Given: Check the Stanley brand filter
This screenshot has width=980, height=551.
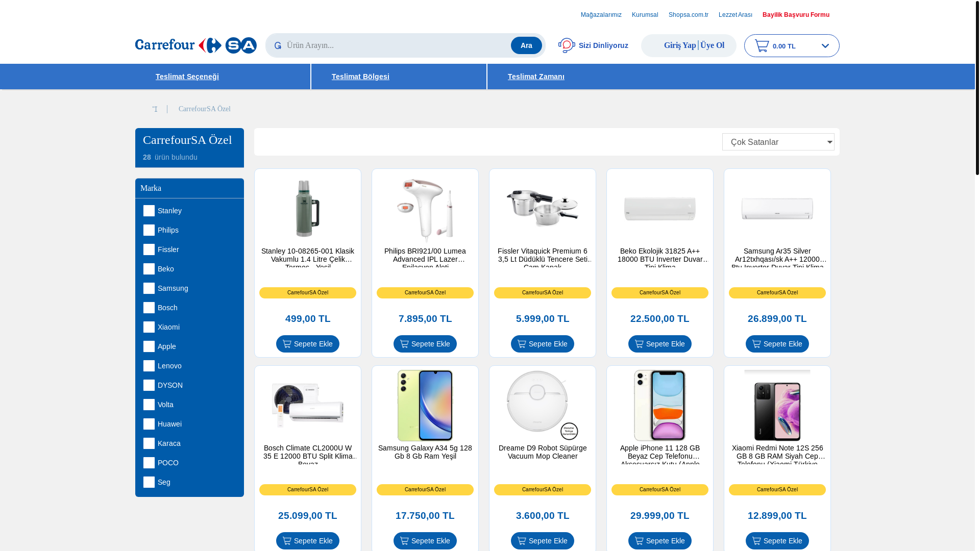Looking at the screenshot, I should [x=149, y=211].
